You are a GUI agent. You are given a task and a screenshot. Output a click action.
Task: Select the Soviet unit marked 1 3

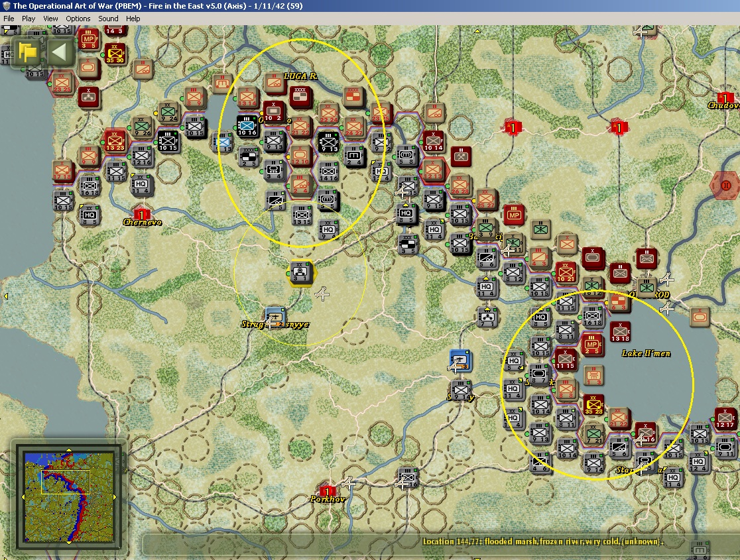593,374
